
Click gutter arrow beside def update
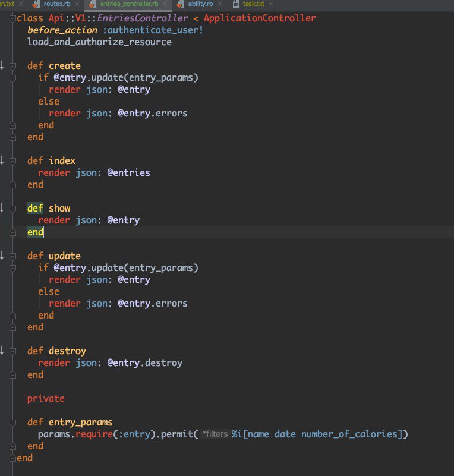(x=2, y=256)
